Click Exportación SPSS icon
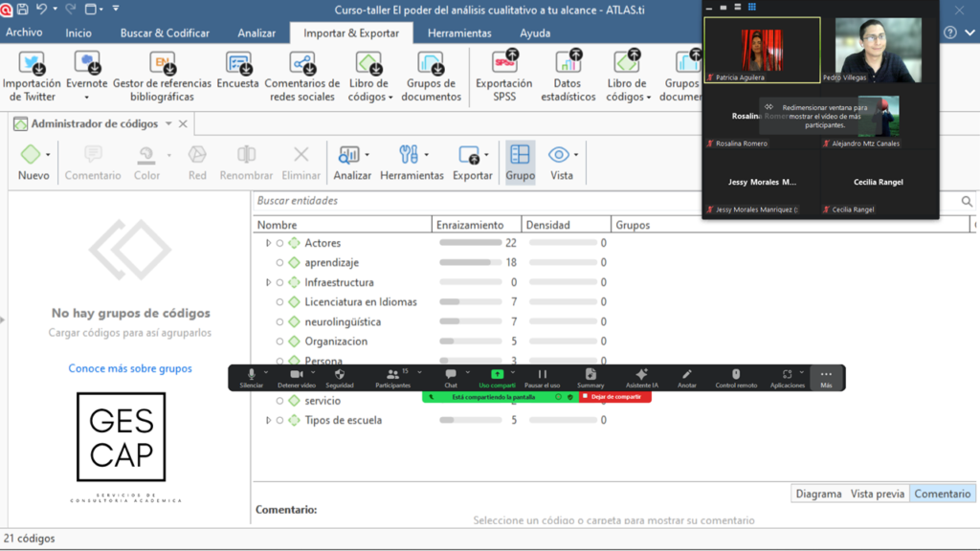This screenshot has height=551, width=980. (504, 62)
